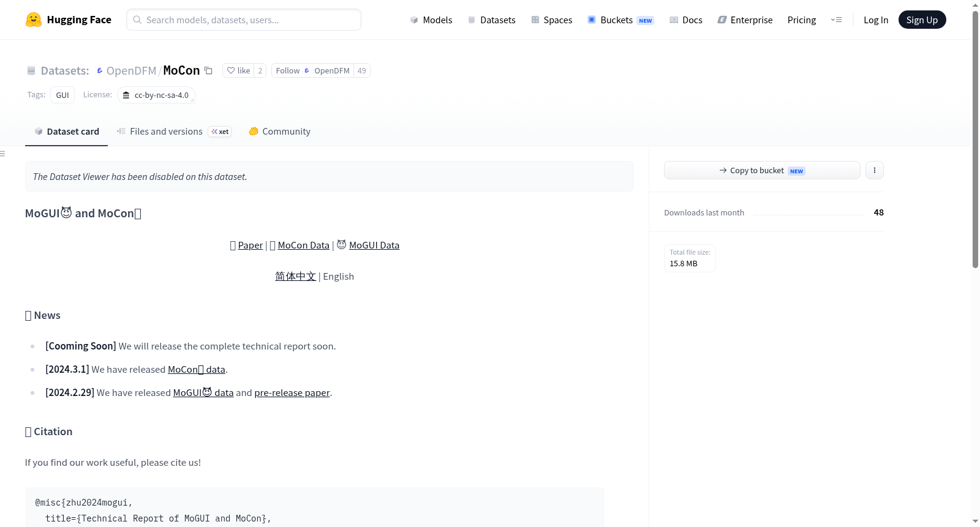Visit the Enterprise page
The width and height of the screenshot is (980, 527).
pyautogui.click(x=745, y=20)
